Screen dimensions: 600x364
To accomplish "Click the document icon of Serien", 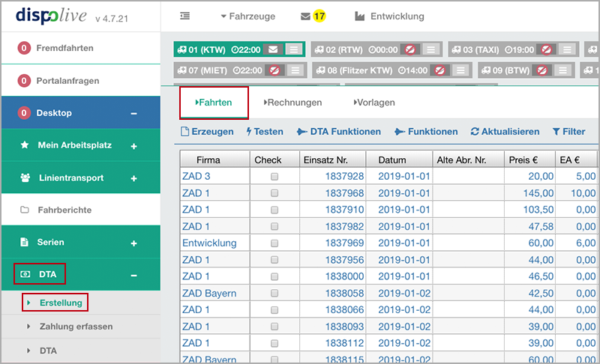I will coord(24,242).
